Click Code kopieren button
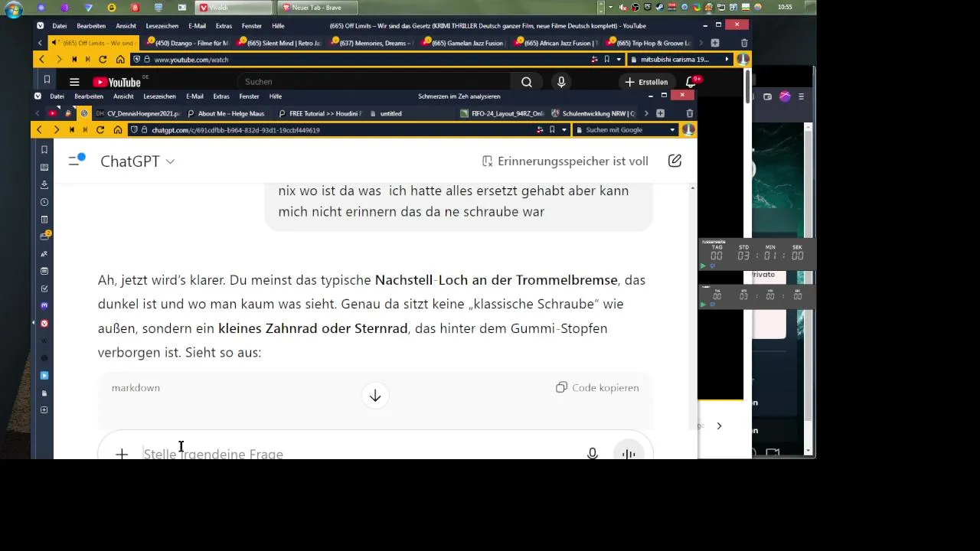 [597, 388]
